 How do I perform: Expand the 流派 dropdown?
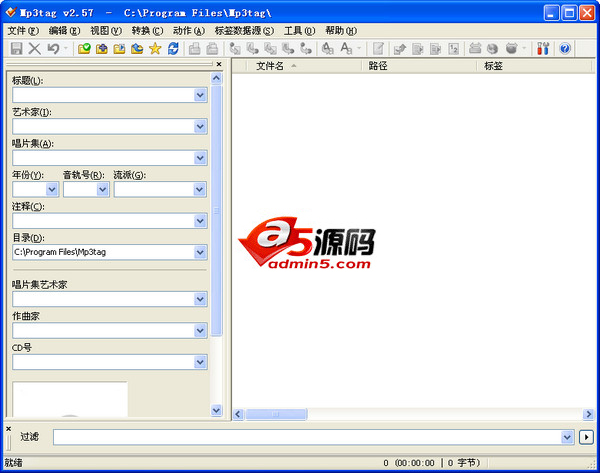pyautogui.click(x=199, y=189)
